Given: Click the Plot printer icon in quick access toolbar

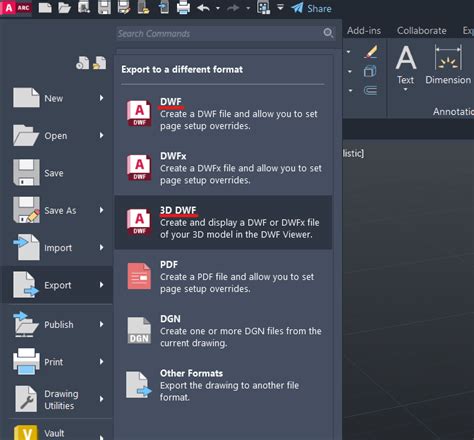Looking at the screenshot, I should [x=183, y=8].
